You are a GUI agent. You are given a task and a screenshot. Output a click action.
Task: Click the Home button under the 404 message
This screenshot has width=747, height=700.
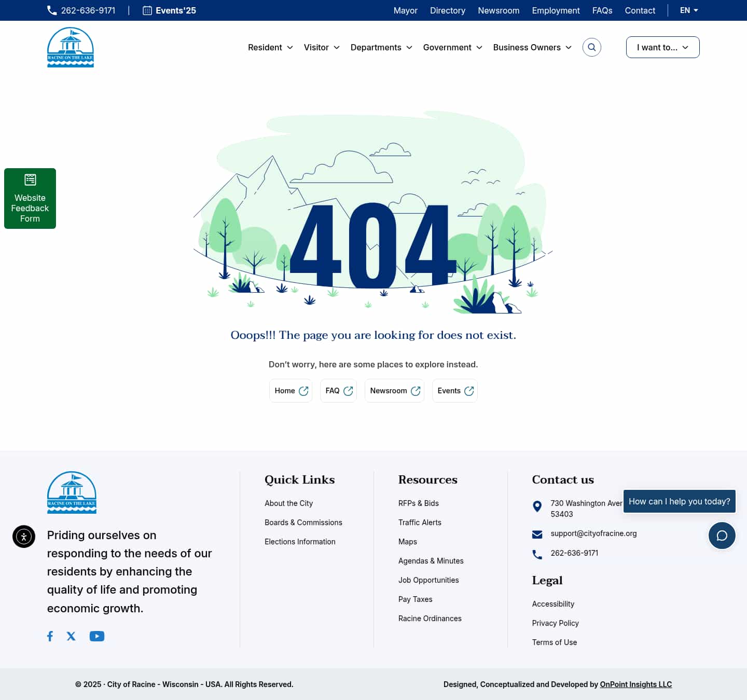tap(290, 390)
